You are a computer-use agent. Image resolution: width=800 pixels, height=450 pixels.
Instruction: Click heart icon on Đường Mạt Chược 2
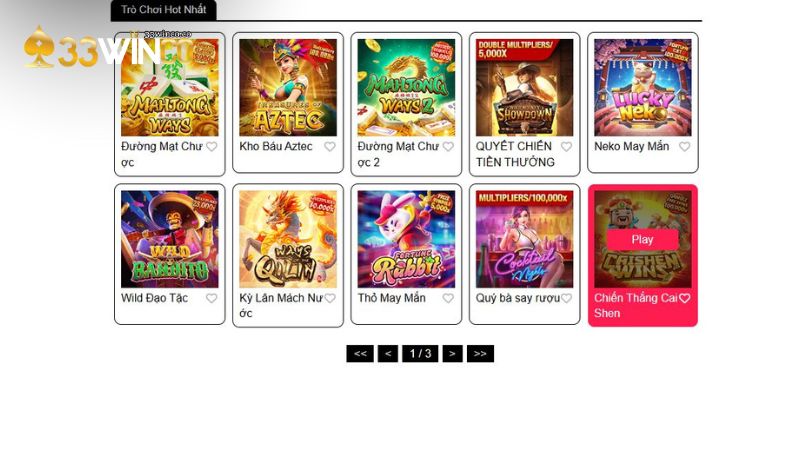point(448,146)
